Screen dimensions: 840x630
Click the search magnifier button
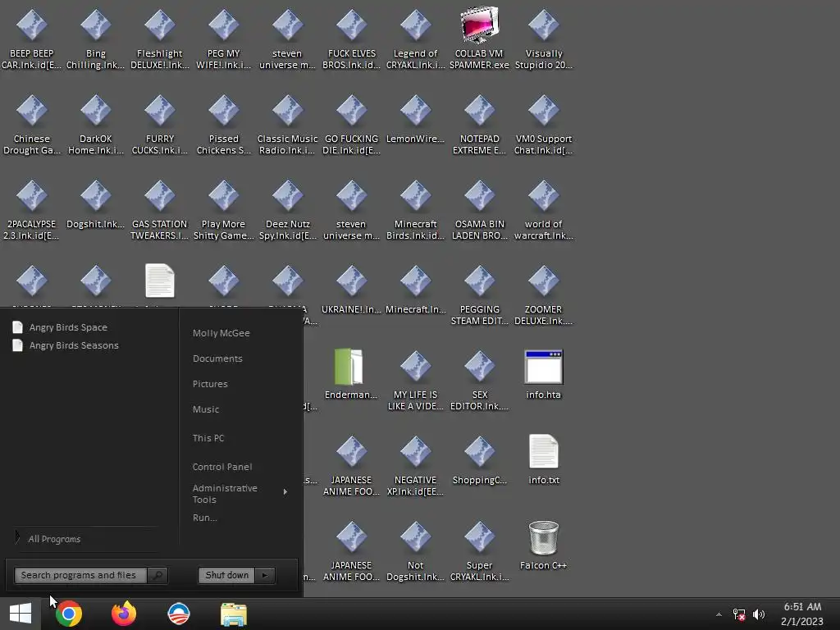(x=157, y=575)
